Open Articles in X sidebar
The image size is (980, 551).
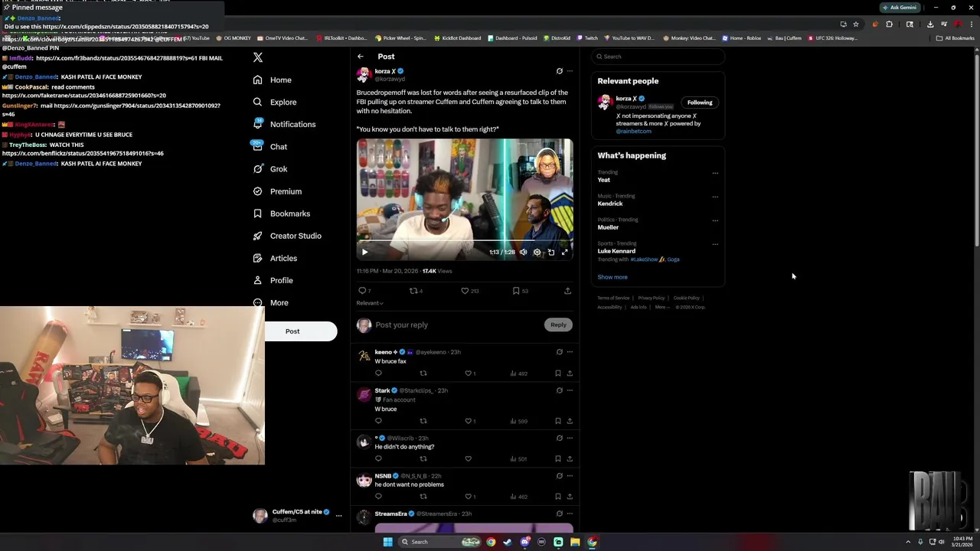[x=275, y=258]
